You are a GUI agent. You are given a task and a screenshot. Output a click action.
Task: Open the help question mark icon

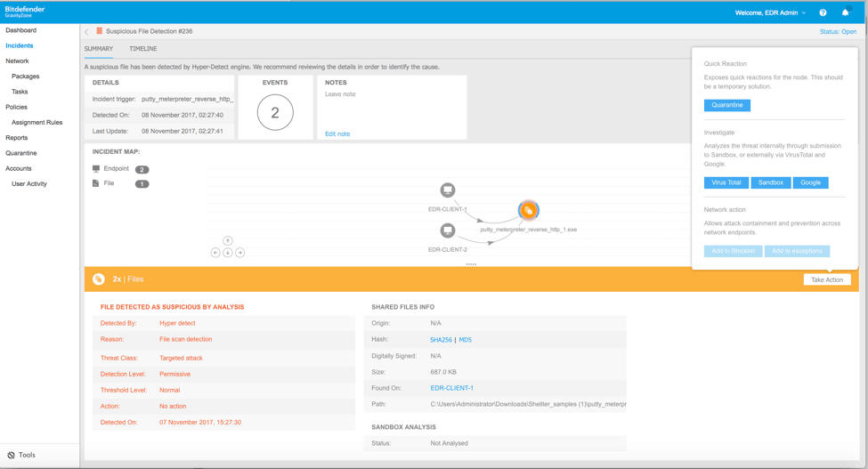click(x=823, y=12)
